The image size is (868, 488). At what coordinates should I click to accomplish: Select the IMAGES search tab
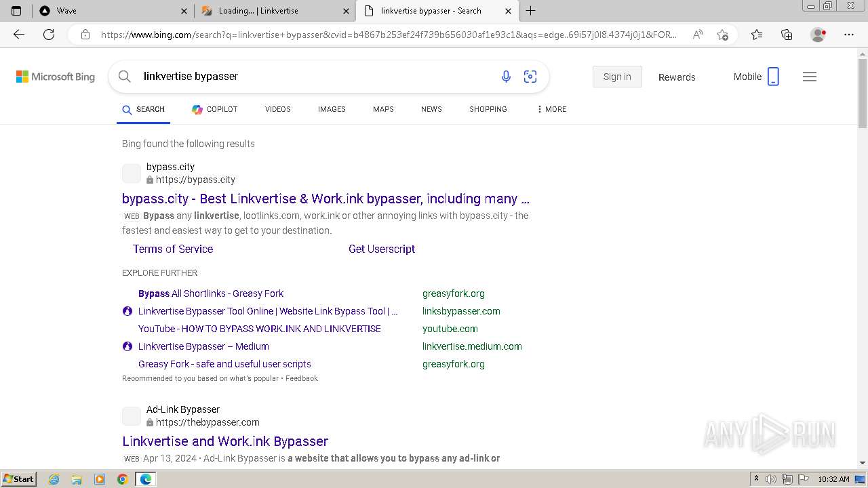[332, 109]
